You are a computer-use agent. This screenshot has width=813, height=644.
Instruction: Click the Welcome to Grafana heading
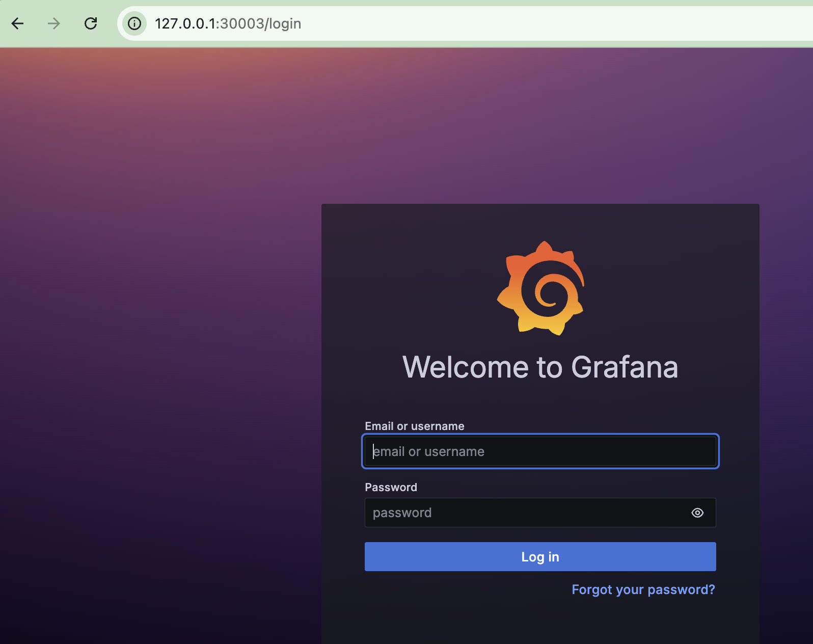pyautogui.click(x=540, y=367)
